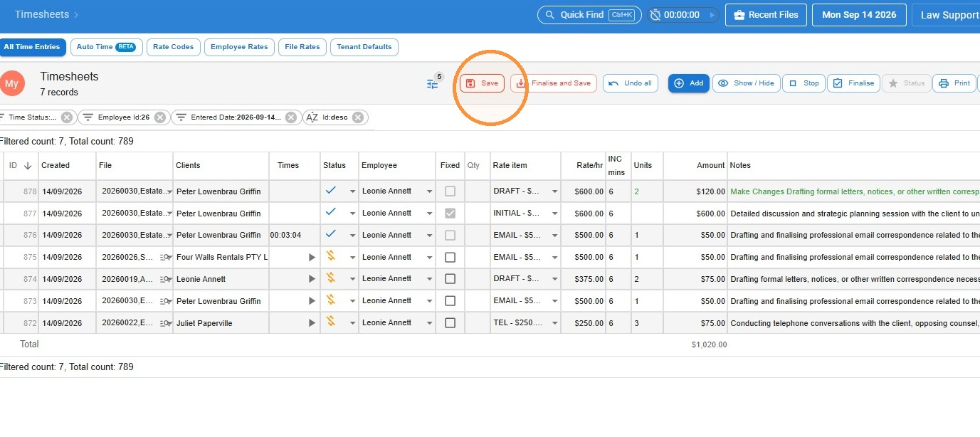Tick the Fixed checkbox for entry 875
The height and width of the screenshot is (437, 980).
[450, 257]
